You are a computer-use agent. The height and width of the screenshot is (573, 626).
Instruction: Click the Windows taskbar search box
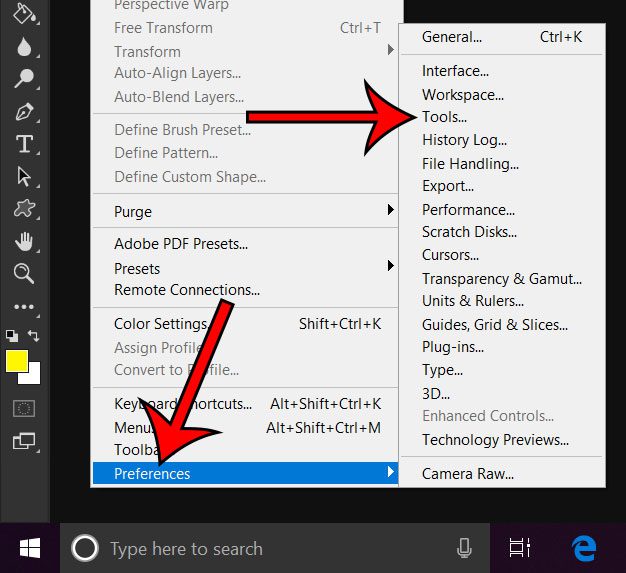pyautogui.click(x=270, y=548)
